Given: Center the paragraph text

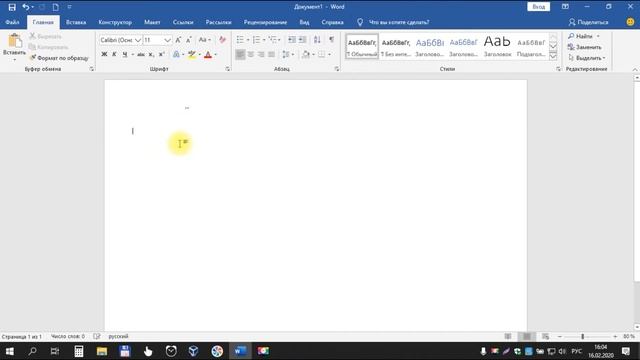Looking at the screenshot, I should pos(251,54).
